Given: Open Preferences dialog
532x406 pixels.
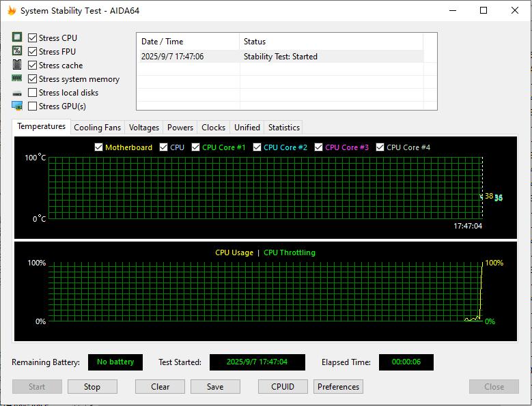Looking at the screenshot, I should pyautogui.click(x=338, y=387).
